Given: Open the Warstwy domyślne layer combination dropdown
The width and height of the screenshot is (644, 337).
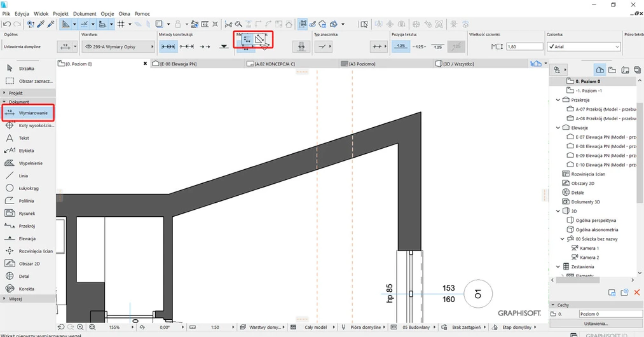Looking at the screenshot, I should tap(262, 327).
